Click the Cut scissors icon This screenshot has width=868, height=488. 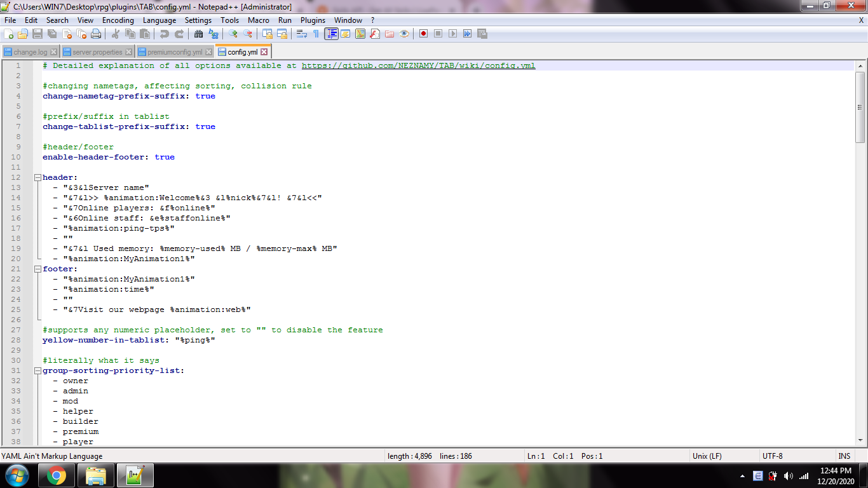point(116,34)
